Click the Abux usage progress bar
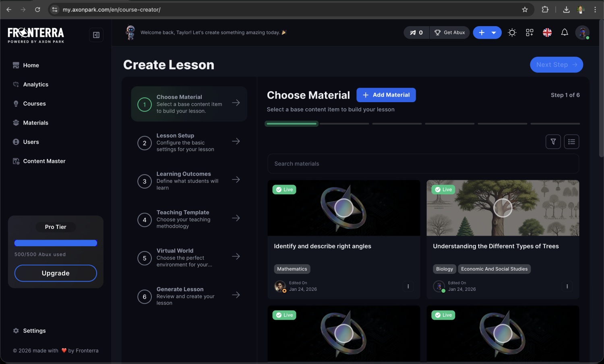Viewport: 604px width, 364px height. coord(56,243)
